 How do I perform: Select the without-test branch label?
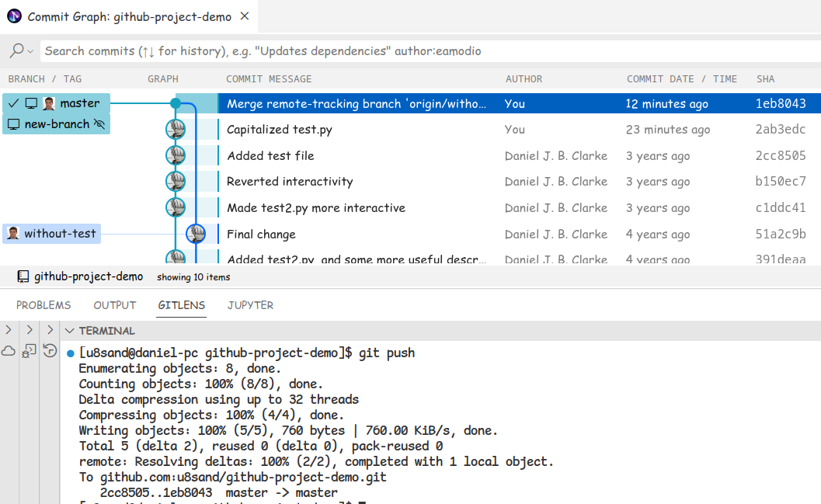(59, 234)
